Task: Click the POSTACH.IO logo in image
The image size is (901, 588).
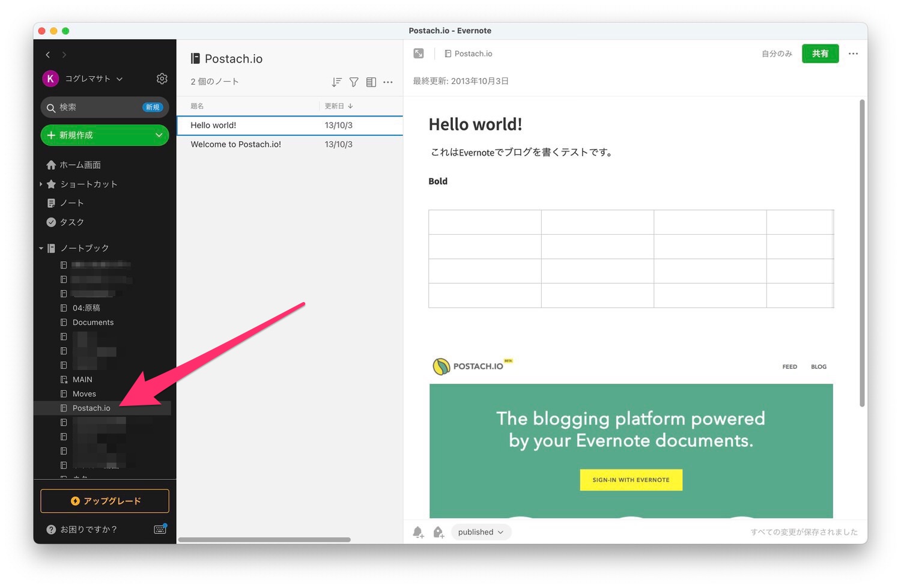Action: coord(472,366)
